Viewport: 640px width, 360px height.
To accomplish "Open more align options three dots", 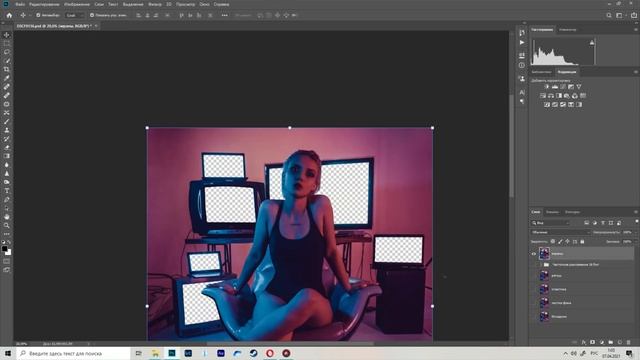I will pyautogui.click(x=224, y=15).
